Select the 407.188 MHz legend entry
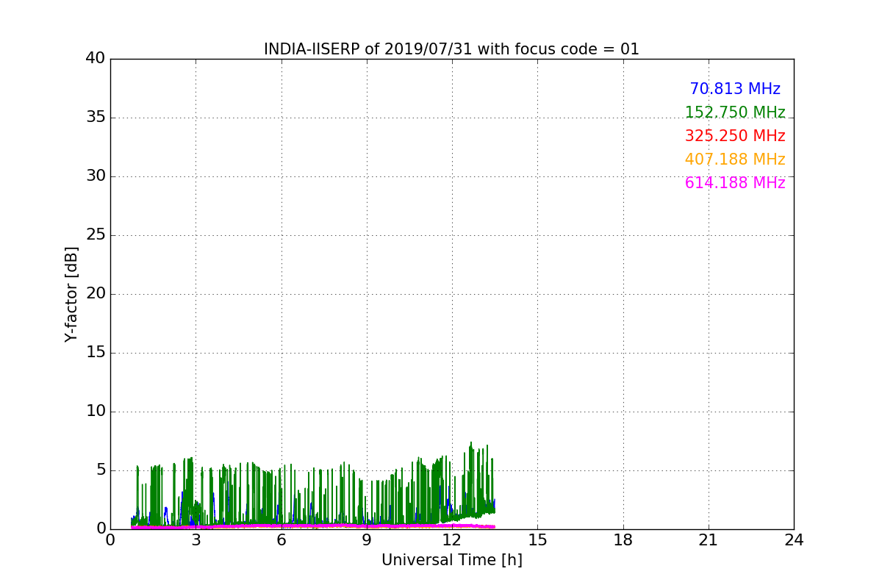 (735, 159)
